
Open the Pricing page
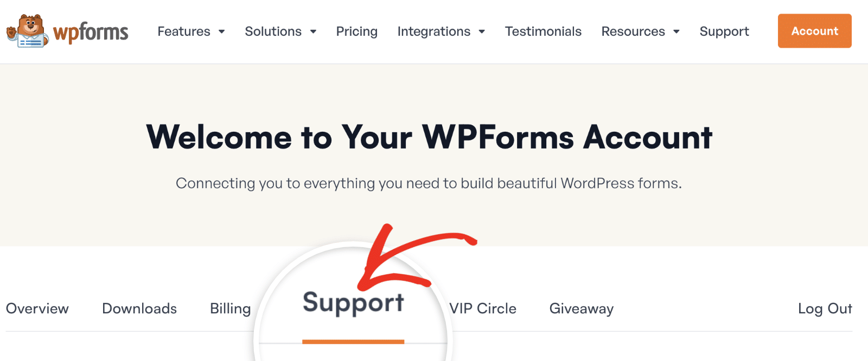(x=356, y=31)
